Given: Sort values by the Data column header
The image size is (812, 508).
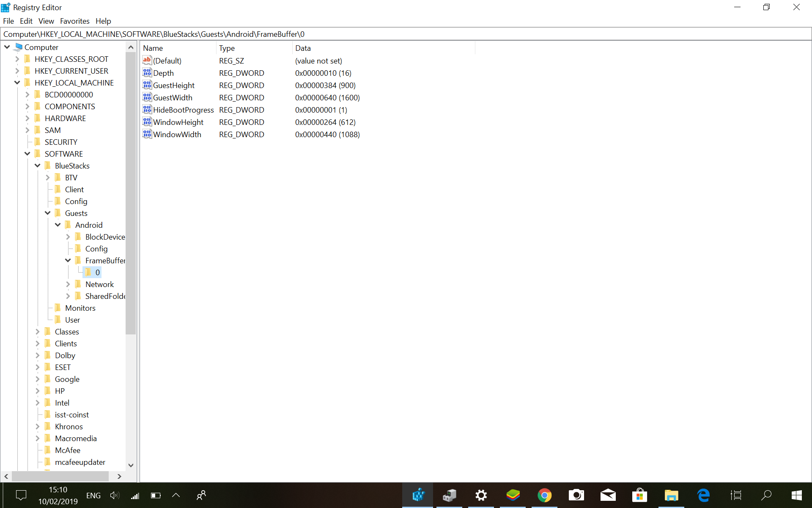Looking at the screenshot, I should [x=384, y=48].
